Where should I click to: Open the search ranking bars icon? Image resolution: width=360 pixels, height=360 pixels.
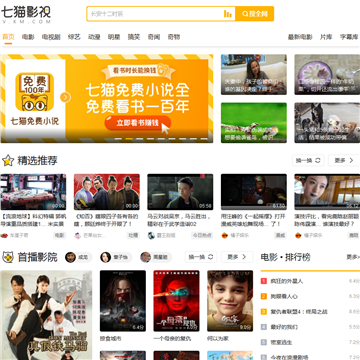tap(228, 14)
